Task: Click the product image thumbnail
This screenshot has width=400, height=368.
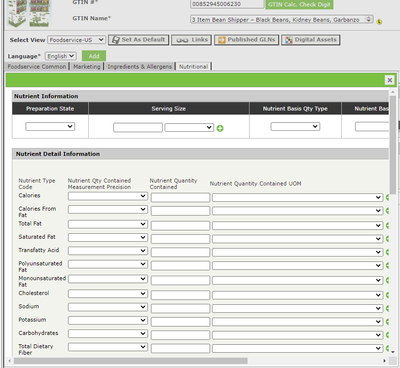Action: (x=29, y=13)
